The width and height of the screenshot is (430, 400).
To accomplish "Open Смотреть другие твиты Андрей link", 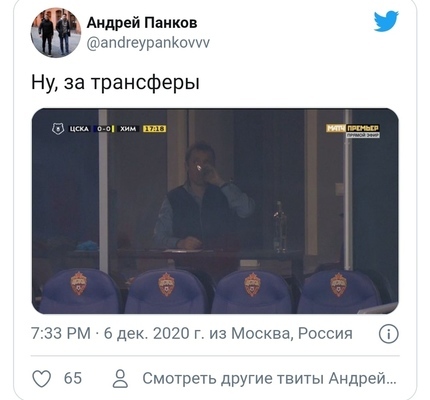I will pyautogui.click(x=269, y=378).
